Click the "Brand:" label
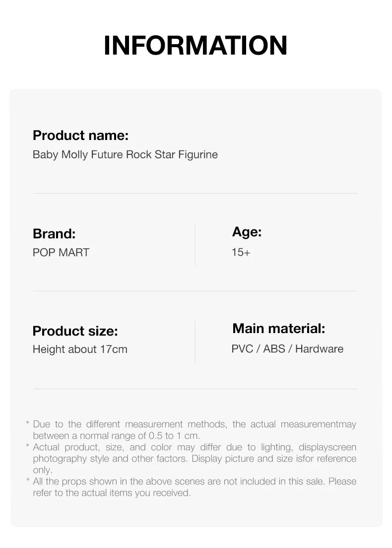The width and height of the screenshot is (392, 548). pos(54,233)
